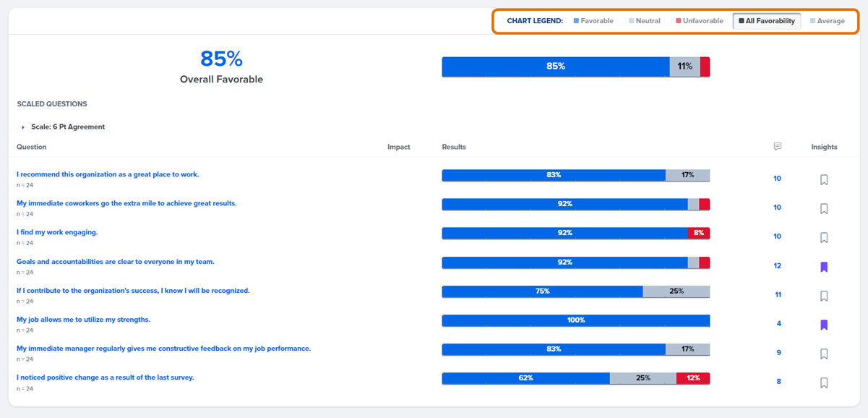Click the comments column header icon
Screen dimensions: 868x418
(x=778, y=147)
